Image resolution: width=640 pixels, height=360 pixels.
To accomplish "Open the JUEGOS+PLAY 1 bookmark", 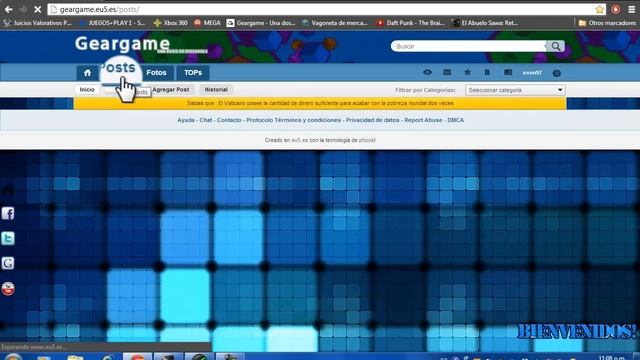I will 112,23.
